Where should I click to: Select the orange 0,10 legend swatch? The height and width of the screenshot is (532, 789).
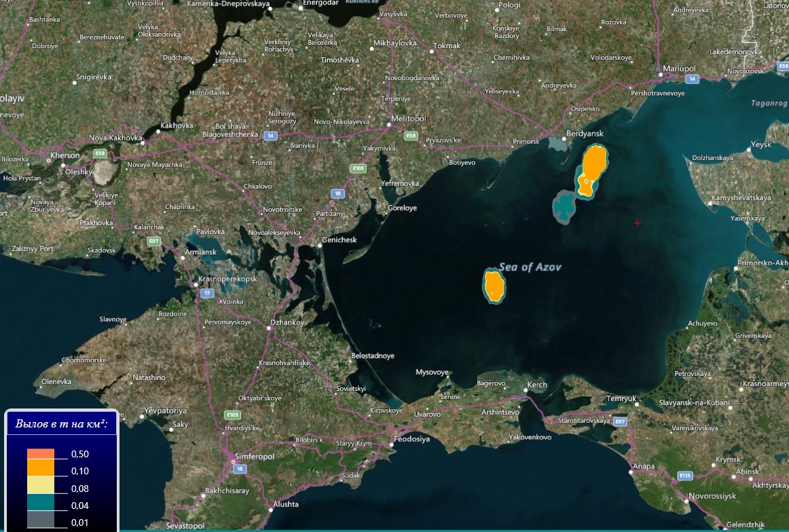(40, 468)
